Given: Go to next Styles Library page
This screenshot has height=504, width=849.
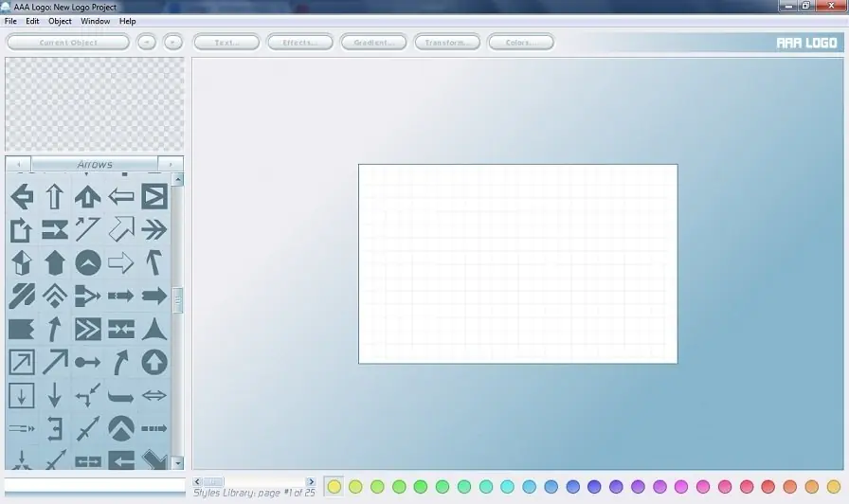Looking at the screenshot, I should click(x=311, y=481).
